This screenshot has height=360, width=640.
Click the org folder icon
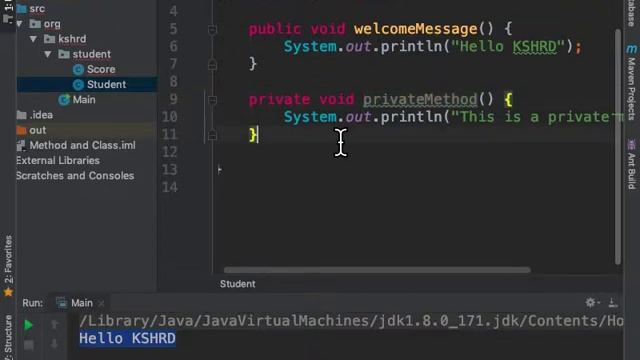pos(36,24)
